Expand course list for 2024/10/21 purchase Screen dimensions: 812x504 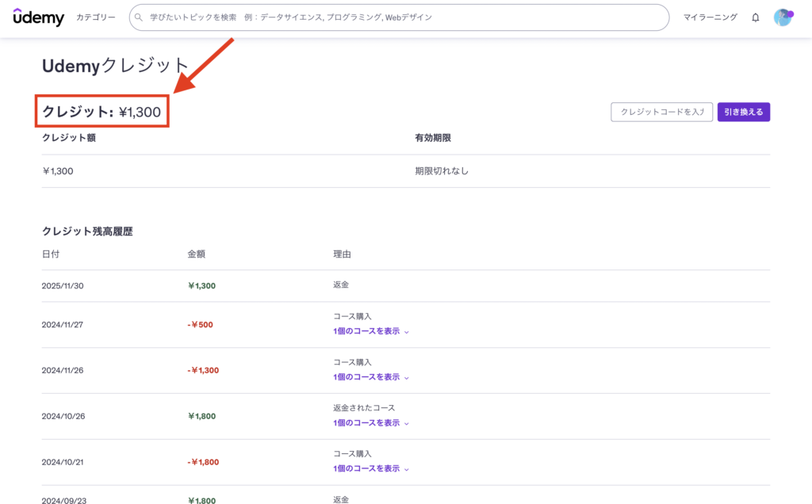[x=370, y=469]
